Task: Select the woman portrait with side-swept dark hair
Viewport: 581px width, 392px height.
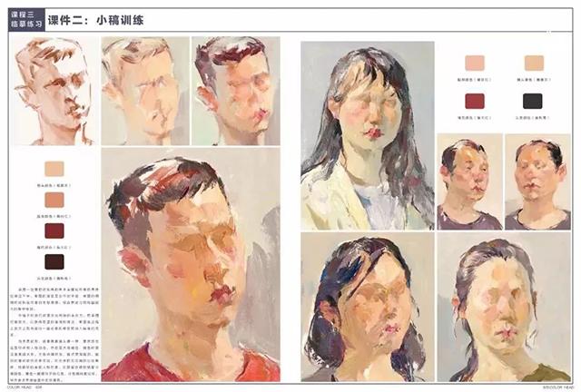Action: (x=367, y=307)
